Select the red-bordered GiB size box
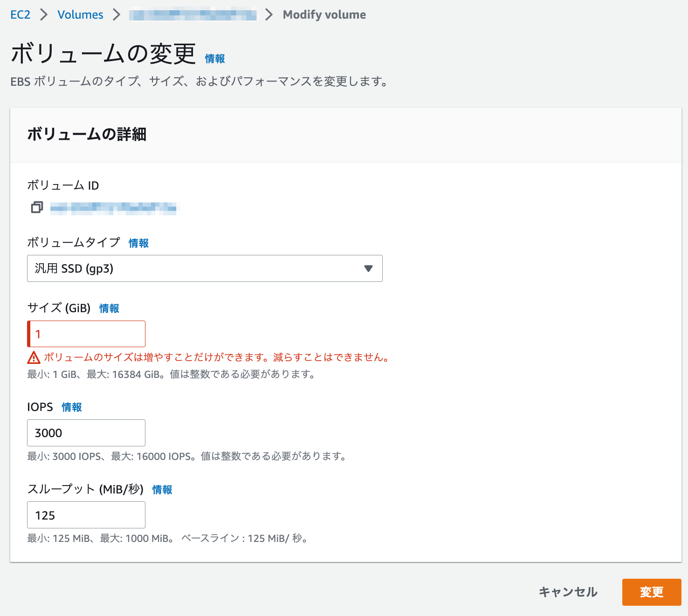688x616 pixels. coord(86,334)
